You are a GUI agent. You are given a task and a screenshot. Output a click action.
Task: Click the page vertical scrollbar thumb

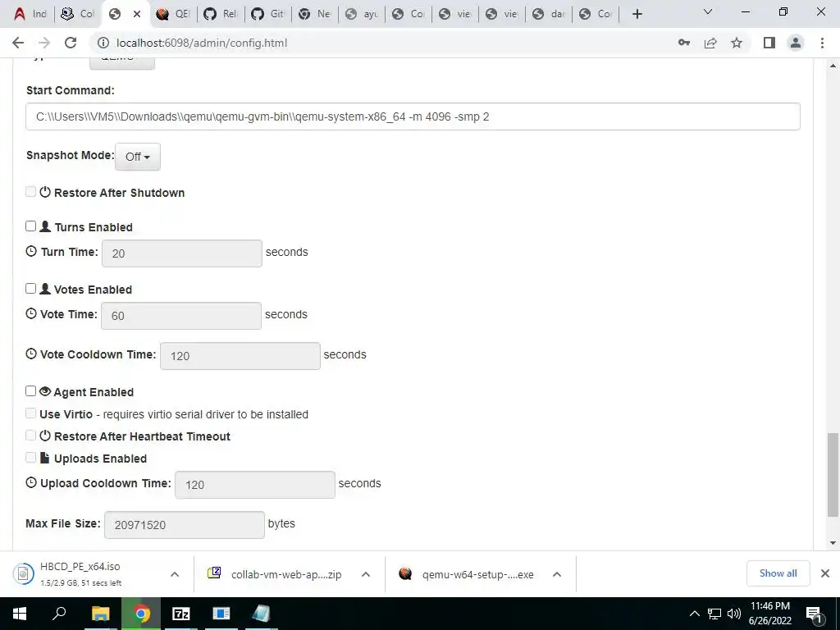pyautogui.click(x=833, y=475)
